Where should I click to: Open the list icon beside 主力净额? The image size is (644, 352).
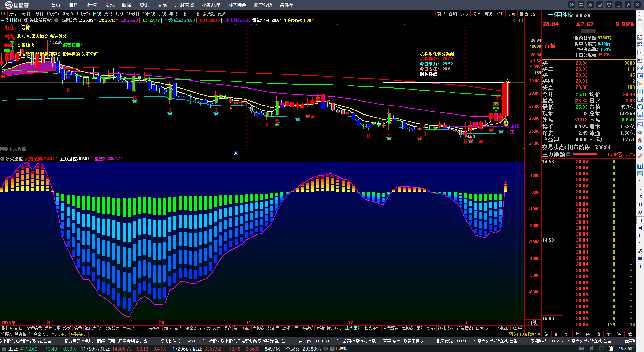[x=568, y=154]
